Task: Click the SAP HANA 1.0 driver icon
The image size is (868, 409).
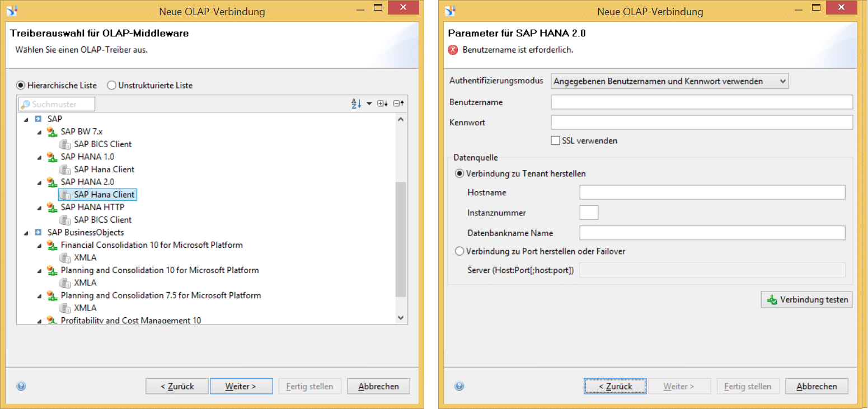Action: (51, 157)
